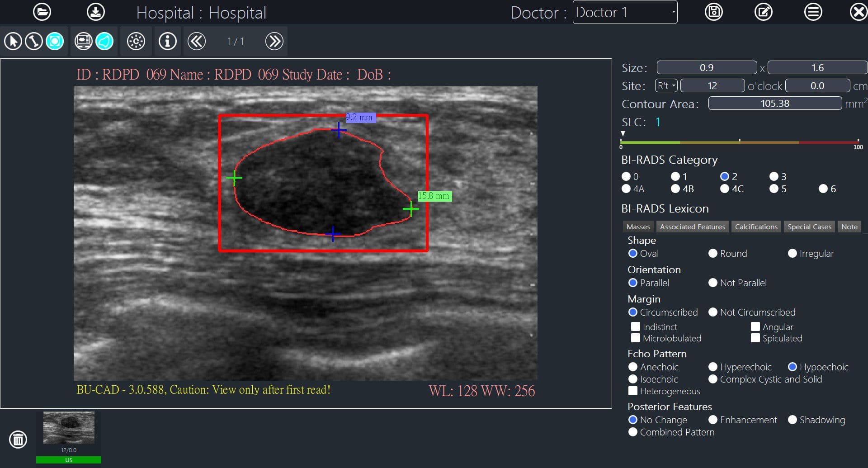This screenshot has height=468, width=868.
Task: Check the Spiculated margin checkbox
Action: pyautogui.click(x=755, y=338)
